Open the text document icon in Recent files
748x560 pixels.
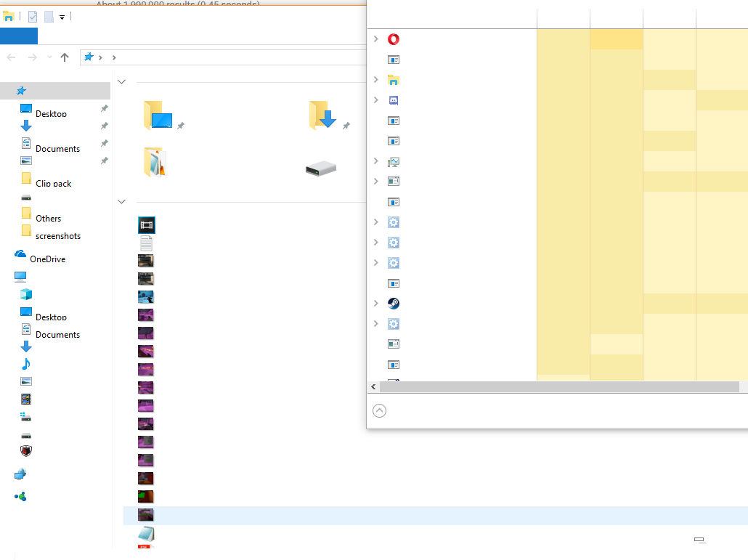click(x=147, y=243)
